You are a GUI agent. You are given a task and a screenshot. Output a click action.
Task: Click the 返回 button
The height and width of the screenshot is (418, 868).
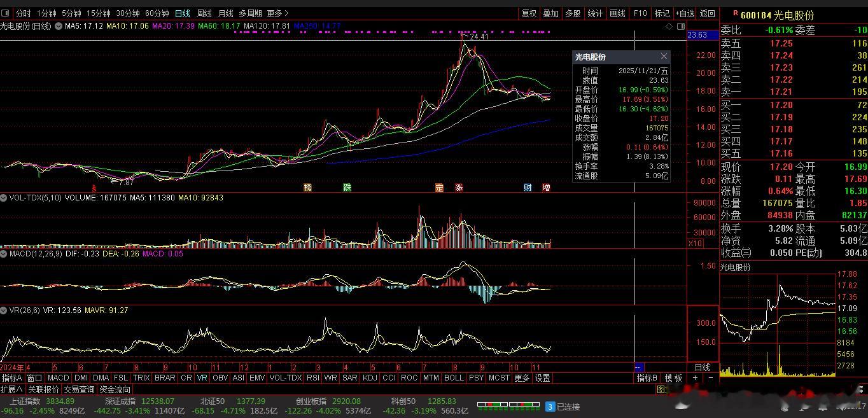pyautogui.click(x=707, y=13)
